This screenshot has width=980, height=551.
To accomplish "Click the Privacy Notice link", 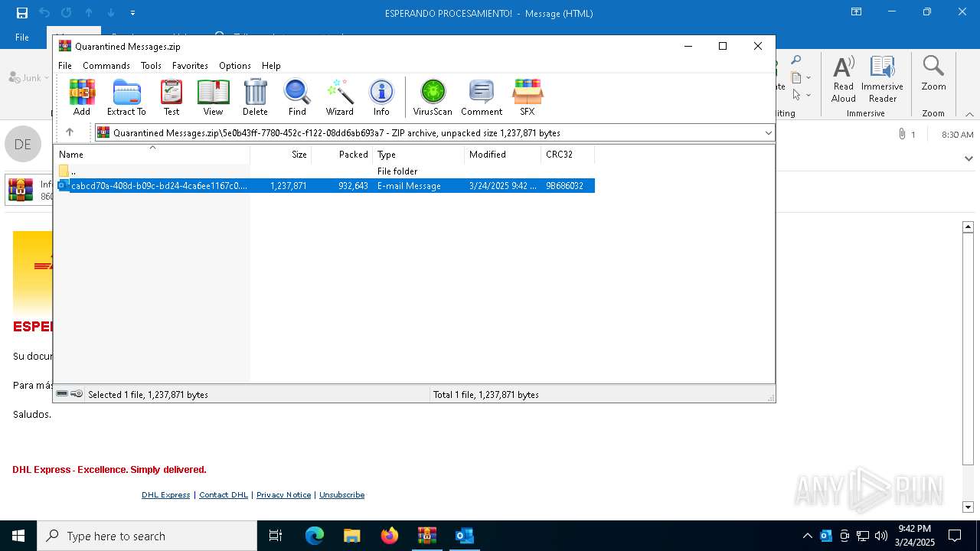I will [283, 495].
